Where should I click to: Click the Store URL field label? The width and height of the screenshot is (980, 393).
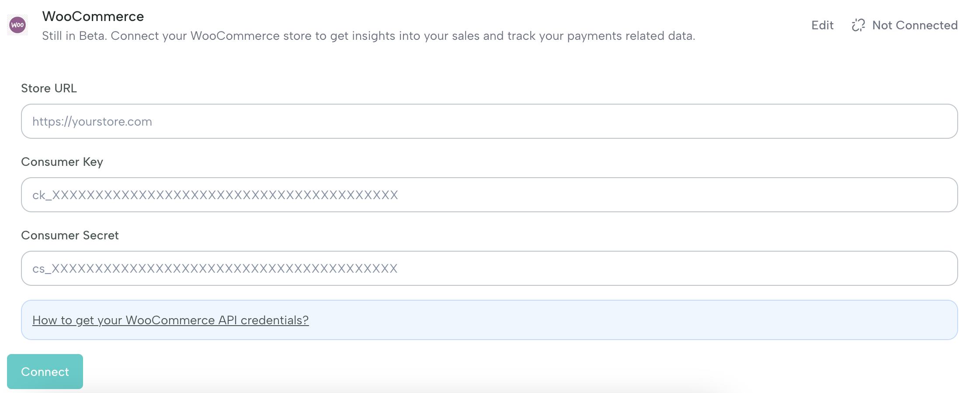[x=49, y=88]
